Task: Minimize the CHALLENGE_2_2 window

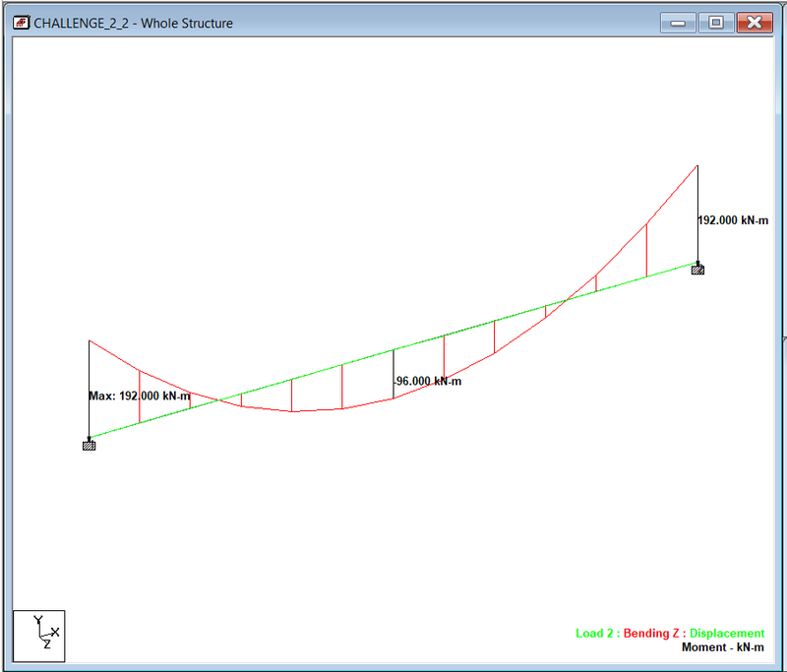Action: click(678, 23)
